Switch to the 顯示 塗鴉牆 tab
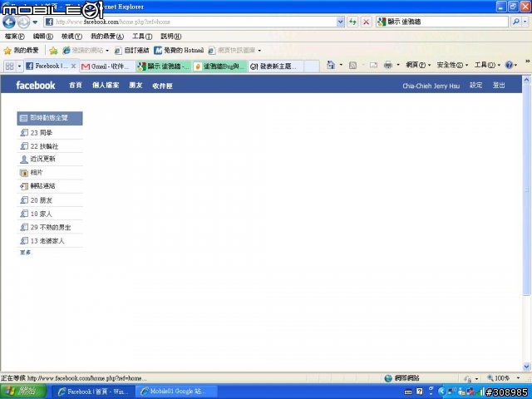Screen dimensions: 532x399 pos(164,66)
